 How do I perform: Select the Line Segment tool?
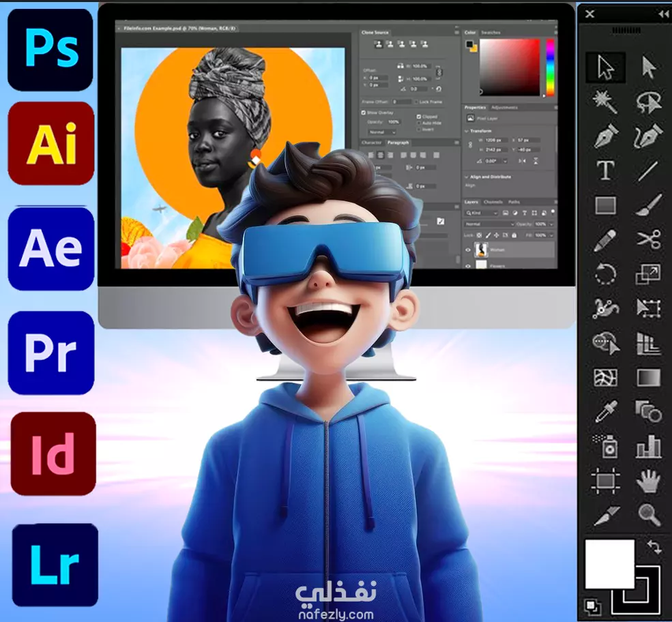[647, 171]
